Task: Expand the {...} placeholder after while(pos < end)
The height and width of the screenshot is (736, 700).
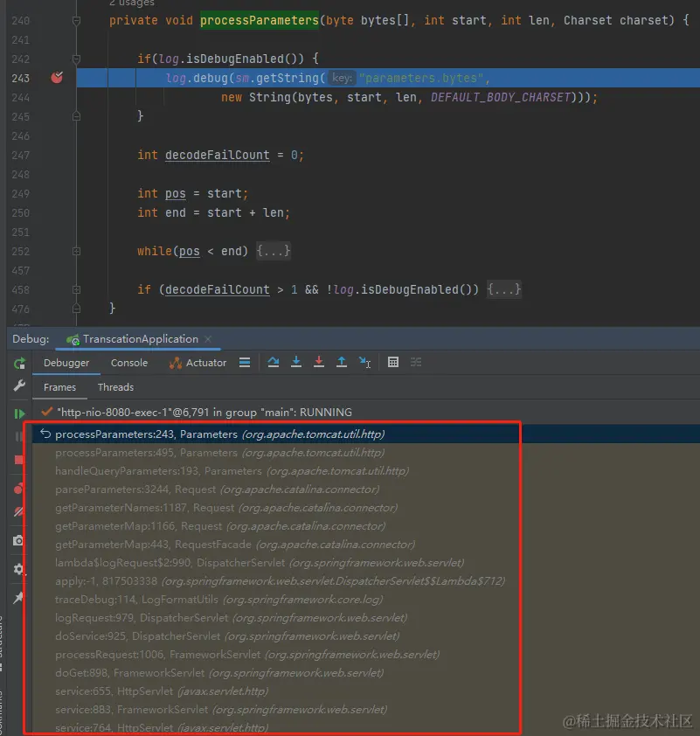Action: [x=274, y=251]
